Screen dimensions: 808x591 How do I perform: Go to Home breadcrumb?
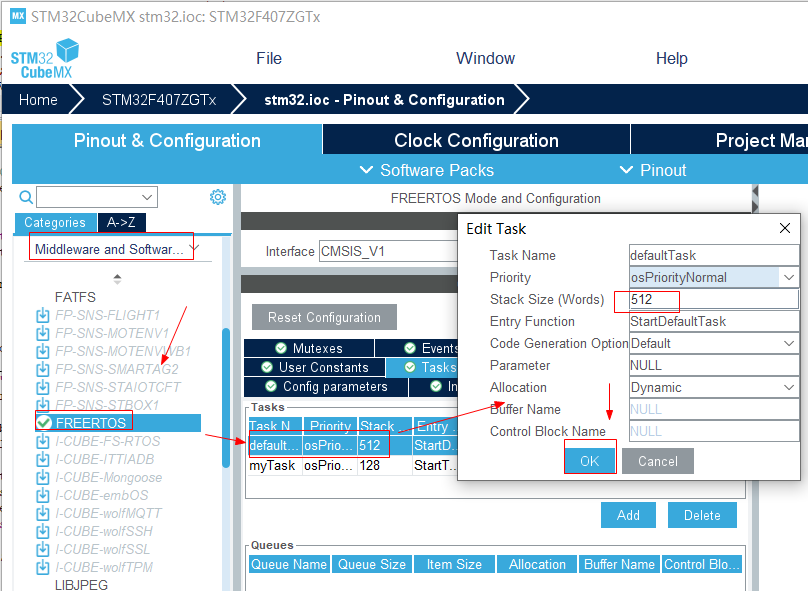point(38,99)
